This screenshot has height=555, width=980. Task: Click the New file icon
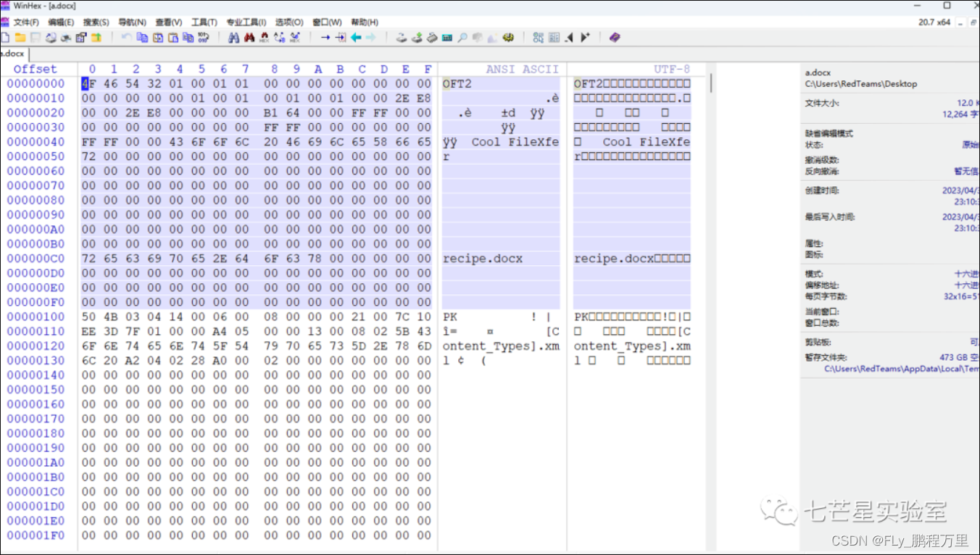(x=5, y=37)
